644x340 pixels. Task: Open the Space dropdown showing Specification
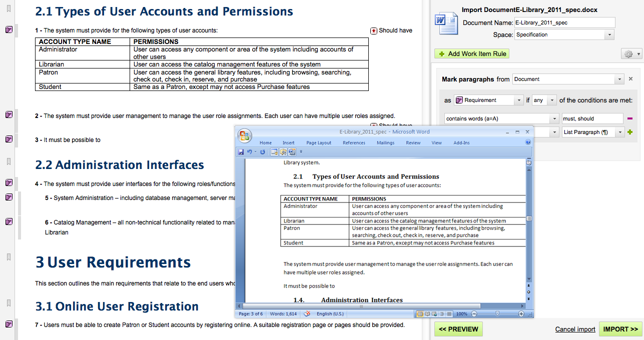click(564, 35)
